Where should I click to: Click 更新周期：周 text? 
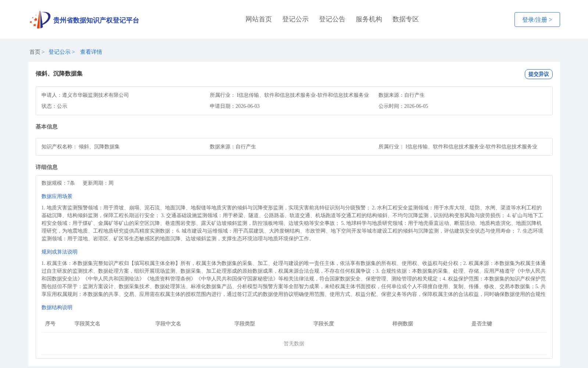(98, 183)
